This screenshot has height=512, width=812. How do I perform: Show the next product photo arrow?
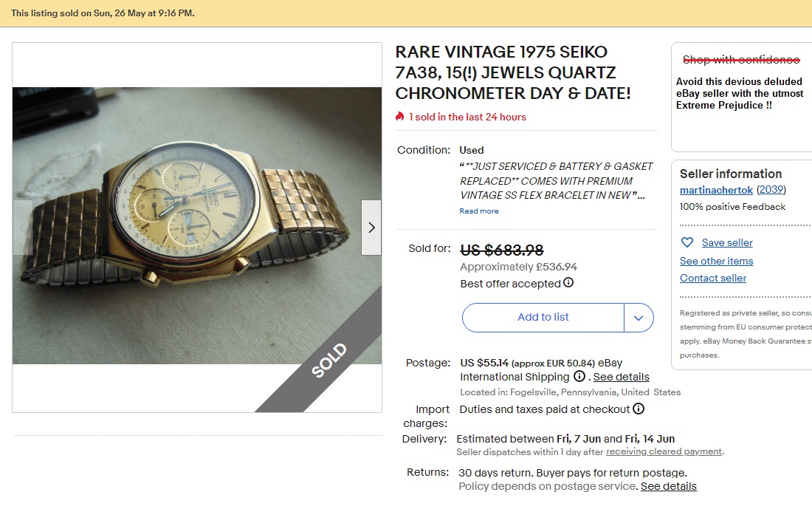point(371,227)
